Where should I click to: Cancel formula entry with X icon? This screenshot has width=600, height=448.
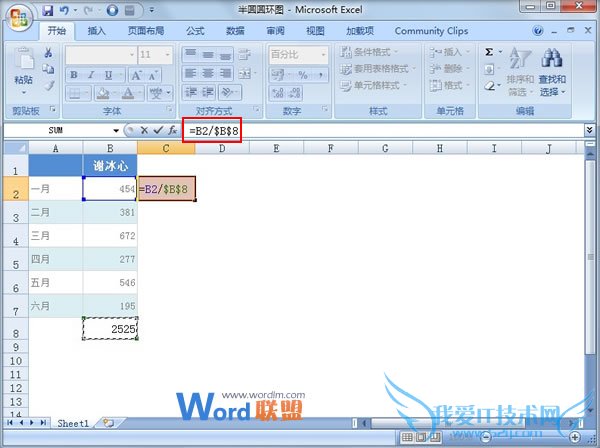point(144,130)
